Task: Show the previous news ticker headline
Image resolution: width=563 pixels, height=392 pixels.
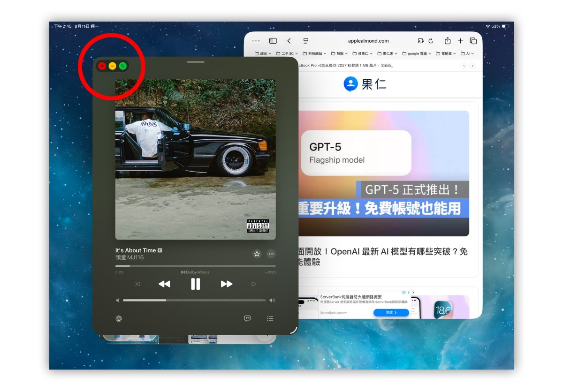Action: 464,66
